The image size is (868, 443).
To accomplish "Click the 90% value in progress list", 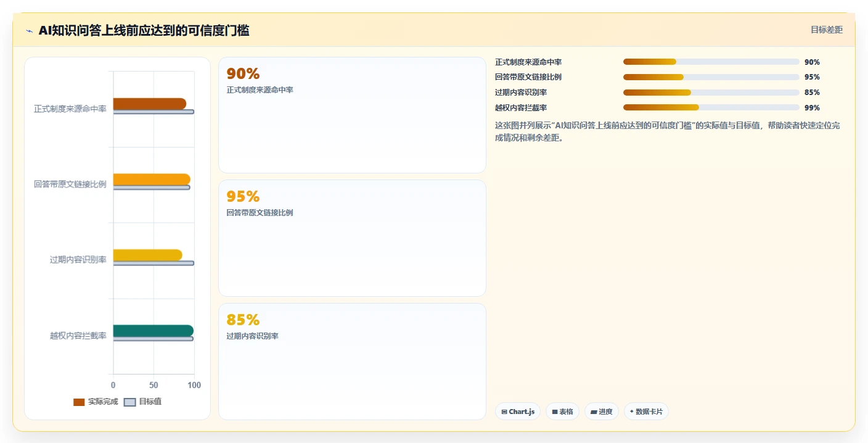I will tap(812, 62).
